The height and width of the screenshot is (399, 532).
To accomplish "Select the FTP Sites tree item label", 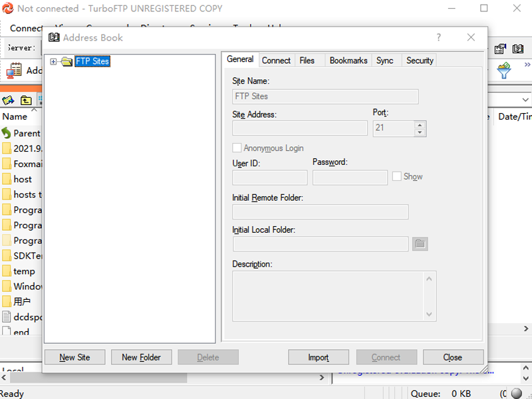I will point(92,61).
